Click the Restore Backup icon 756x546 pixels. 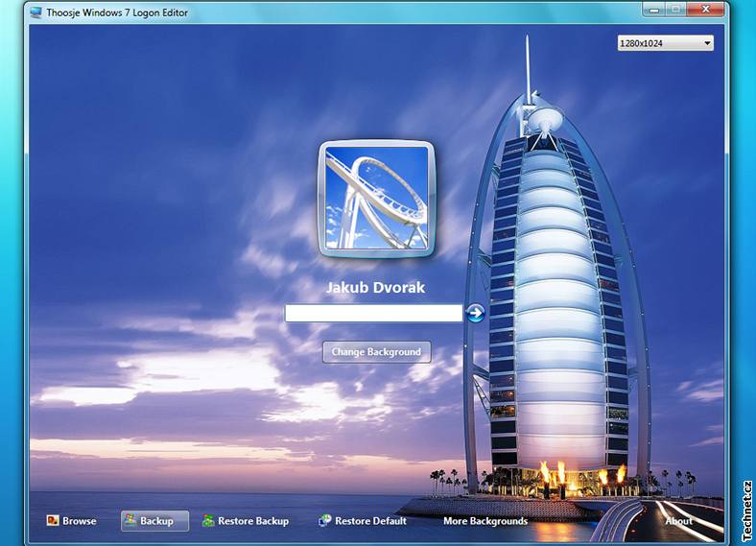[x=208, y=521]
